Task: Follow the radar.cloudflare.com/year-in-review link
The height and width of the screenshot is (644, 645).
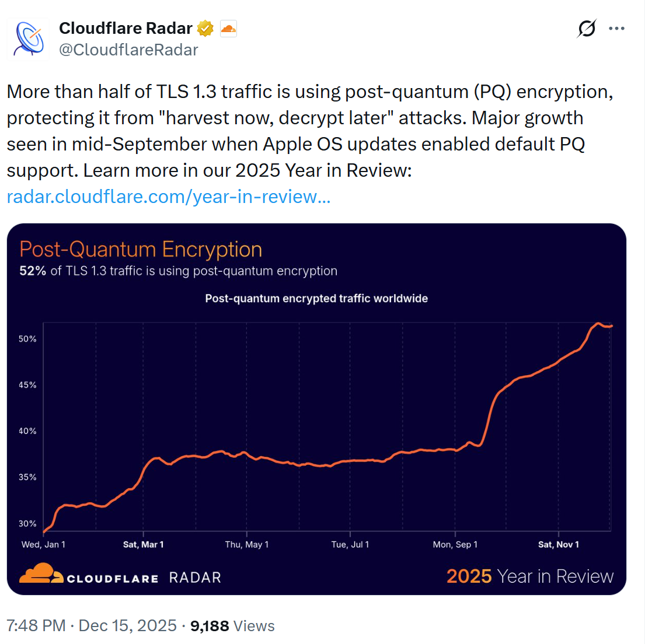Action: [169, 197]
